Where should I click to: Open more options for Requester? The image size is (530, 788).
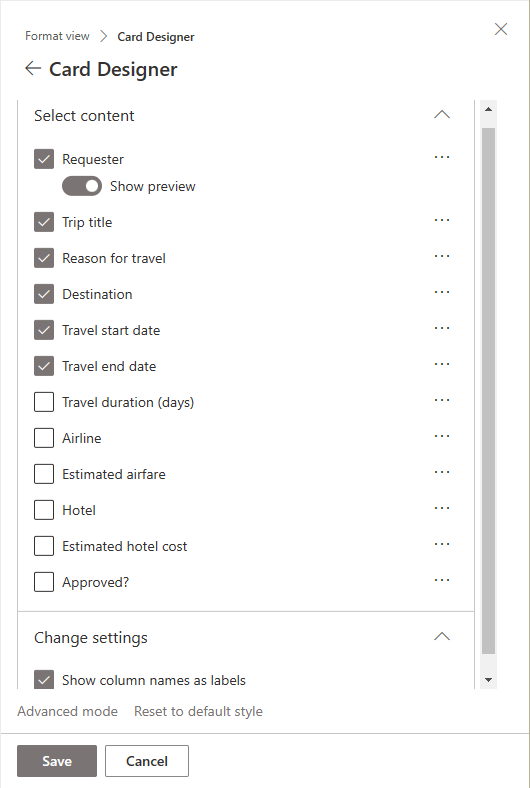[x=442, y=157]
